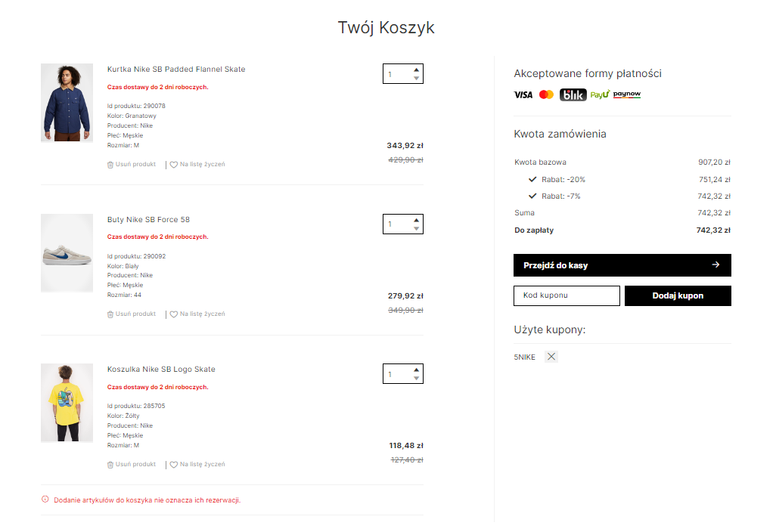The height and width of the screenshot is (532, 776).
Task: Click the Dodaj kupon button
Action: [x=678, y=295]
